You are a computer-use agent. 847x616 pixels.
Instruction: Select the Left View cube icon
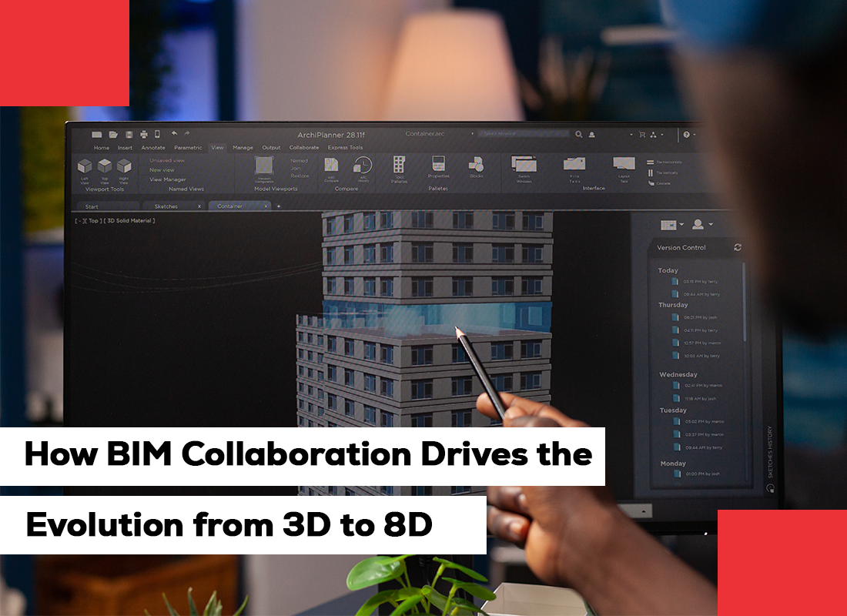(85, 166)
